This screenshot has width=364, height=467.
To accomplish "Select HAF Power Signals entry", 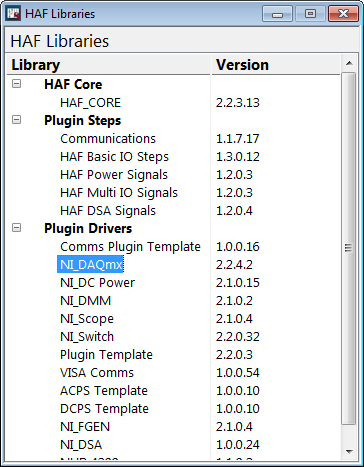I will pyautogui.click(x=114, y=175).
